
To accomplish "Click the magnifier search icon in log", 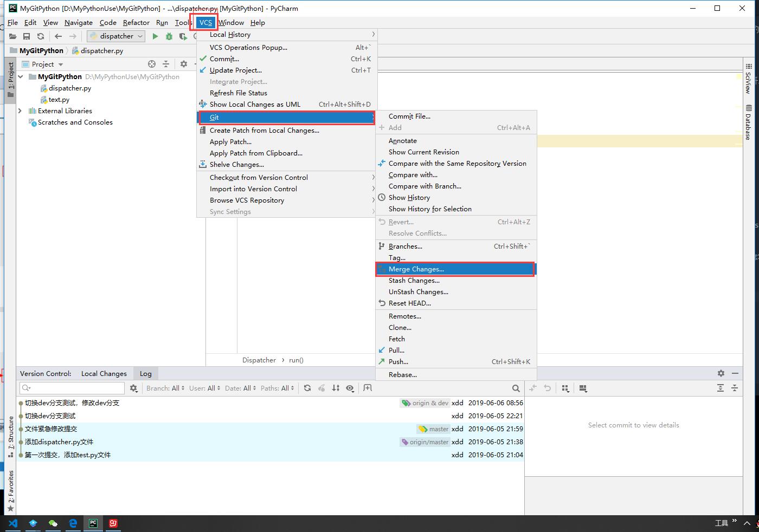I will click(x=516, y=388).
